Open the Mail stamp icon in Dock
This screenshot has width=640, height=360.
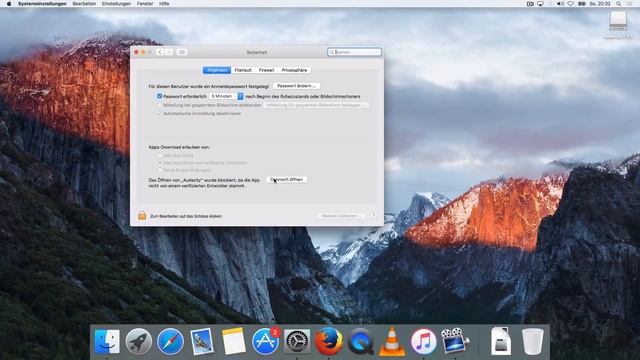[x=202, y=341]
